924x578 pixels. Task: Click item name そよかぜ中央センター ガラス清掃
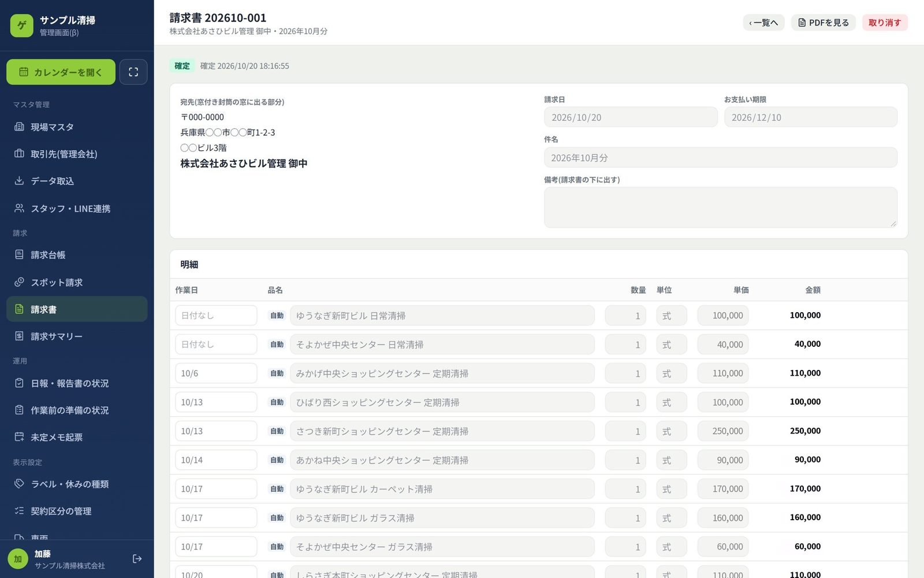pos(442,547)
